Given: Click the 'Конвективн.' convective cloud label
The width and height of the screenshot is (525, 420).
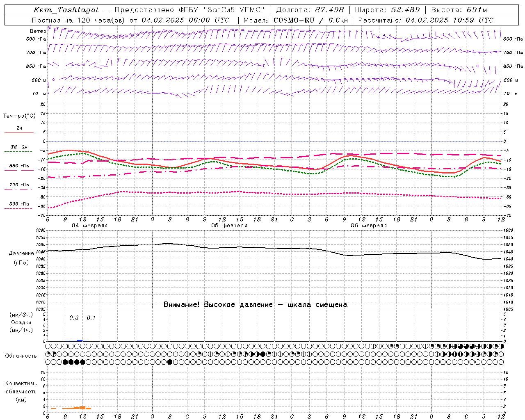Looking at the screenshot, I should 21,383.
